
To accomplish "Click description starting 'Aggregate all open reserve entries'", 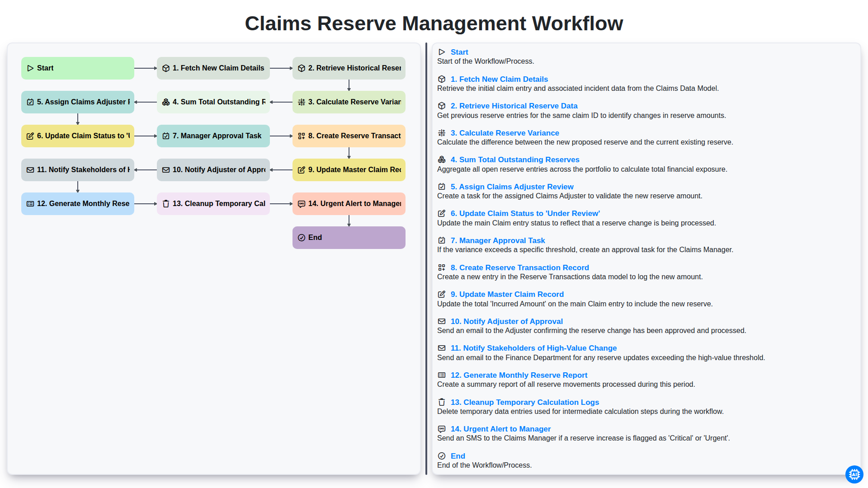I will 582,169.
